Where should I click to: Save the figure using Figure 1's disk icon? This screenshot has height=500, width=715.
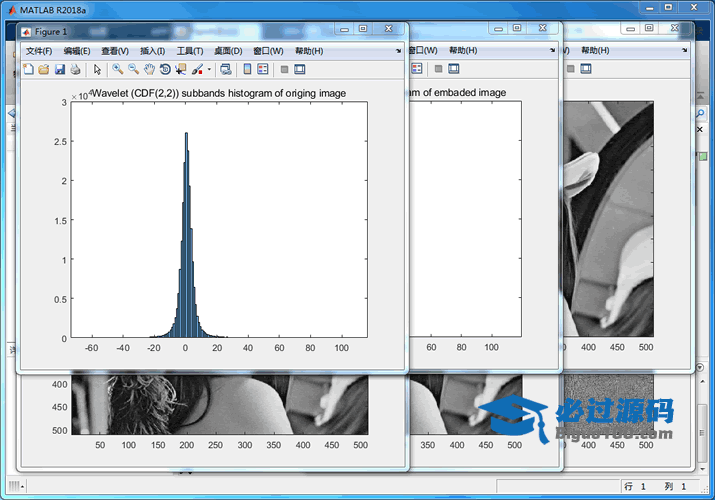(59, 69)
